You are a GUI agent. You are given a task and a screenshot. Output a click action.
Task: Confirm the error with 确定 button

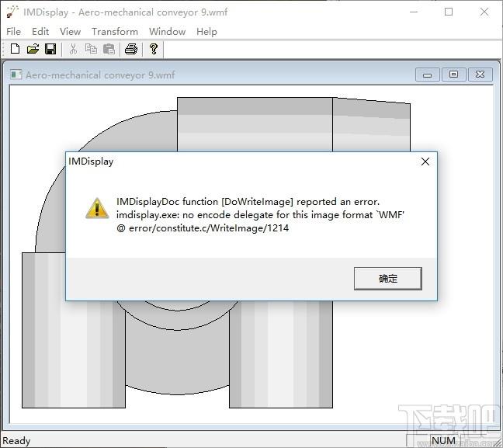pyautogui.click(x=388, y=279)
